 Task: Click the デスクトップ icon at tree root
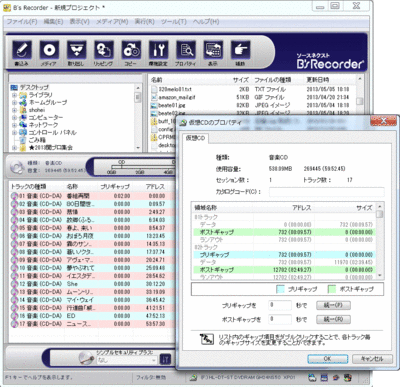pyautogui.click(x=14, y=87)
